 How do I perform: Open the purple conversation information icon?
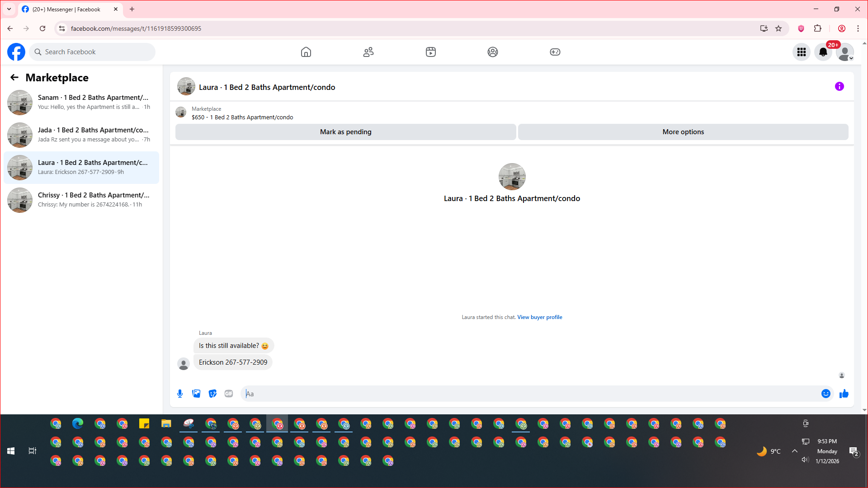(x=839, y=86)
